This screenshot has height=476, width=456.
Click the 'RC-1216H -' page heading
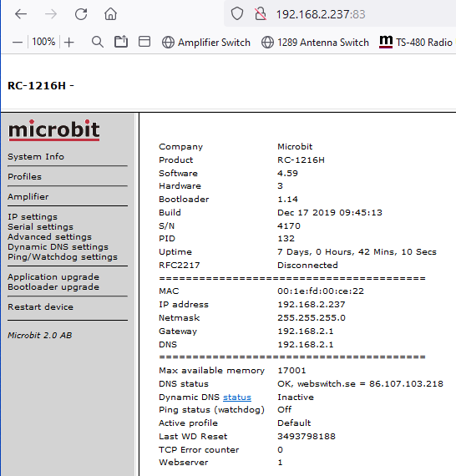coord(41,86)
